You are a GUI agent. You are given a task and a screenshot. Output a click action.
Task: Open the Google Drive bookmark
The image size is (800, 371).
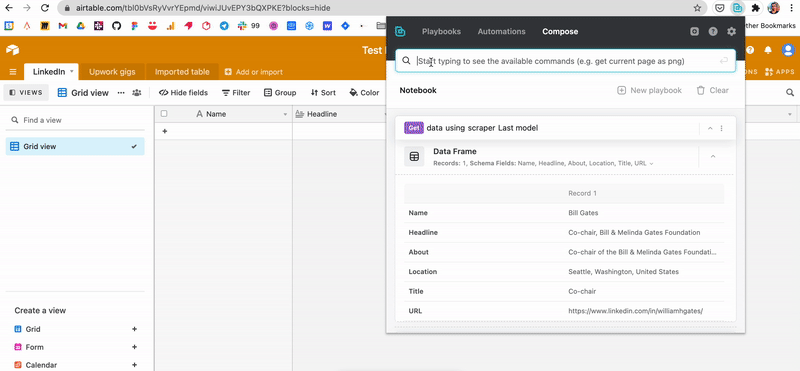[x=81, y=26]
